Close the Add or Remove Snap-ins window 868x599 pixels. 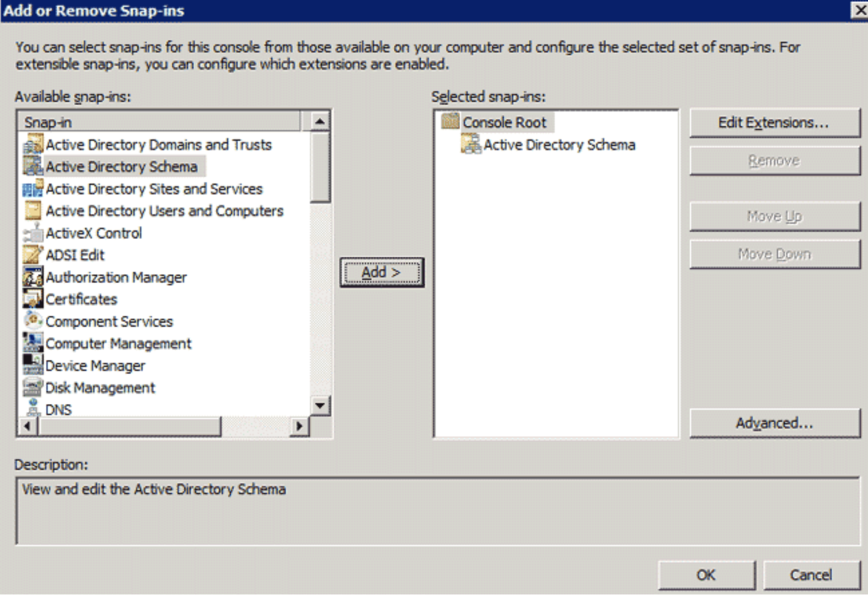tap(859, 10)
